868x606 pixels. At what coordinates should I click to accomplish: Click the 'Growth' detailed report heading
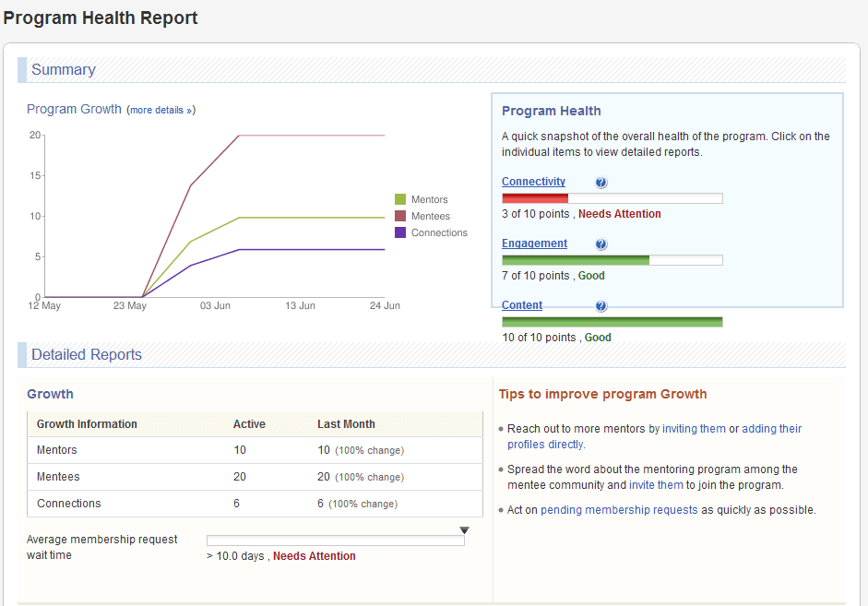(x=50, y=394)
